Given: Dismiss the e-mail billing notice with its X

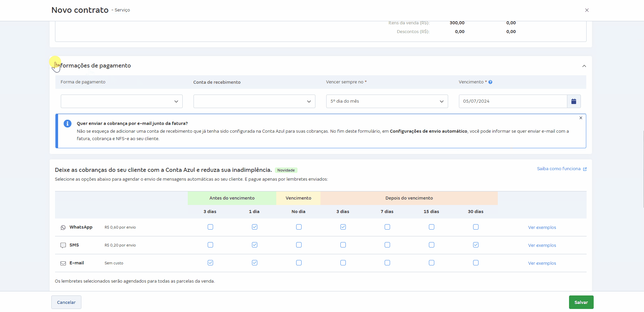Looking at the screenshot, I should point(581,118).
